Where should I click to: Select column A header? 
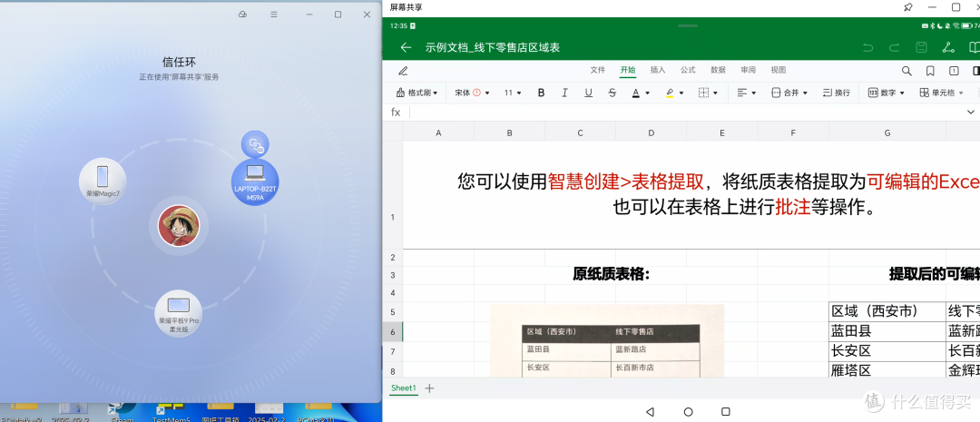click(438, 132)
